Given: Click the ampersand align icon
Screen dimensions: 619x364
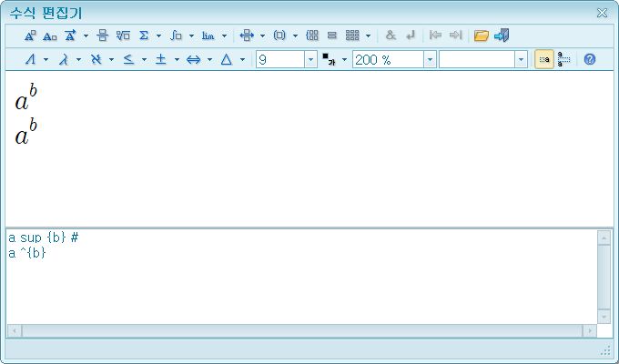Looking at the screenshot, I should coord(391,35).
